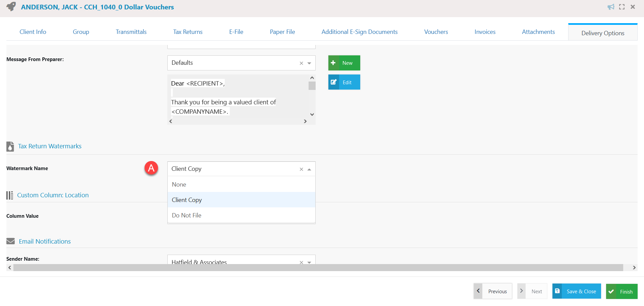Clear the Hatfield & Associates sender with the × icon
Image resolution: width=644 pixels, height=306 pixels.
coord(302,262)
